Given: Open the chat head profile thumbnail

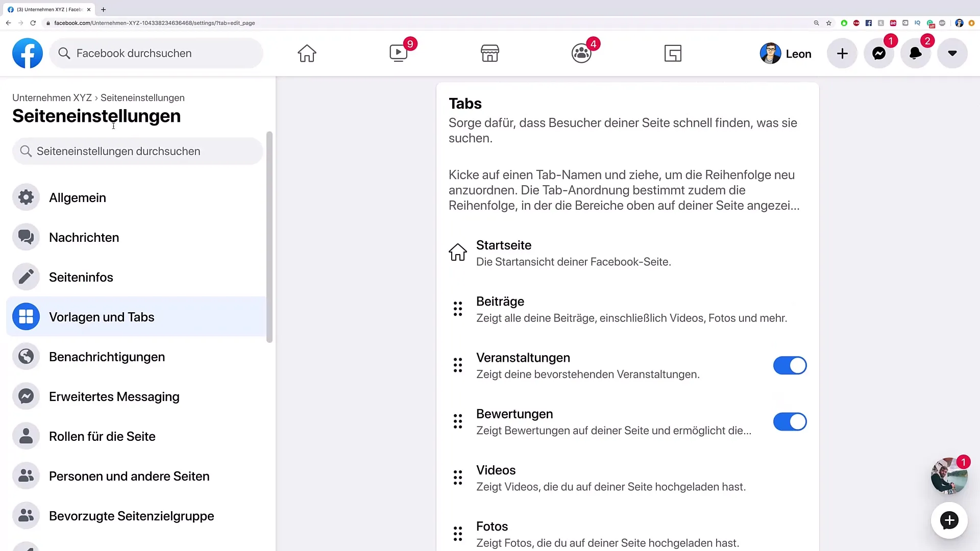Looking at the screenshot, I should [x=949, y=475].
